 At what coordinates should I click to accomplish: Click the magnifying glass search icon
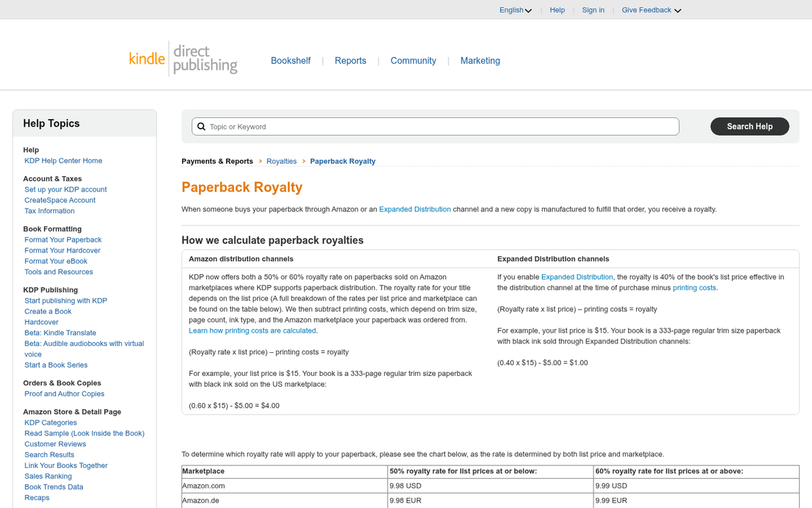coord(201,126)
